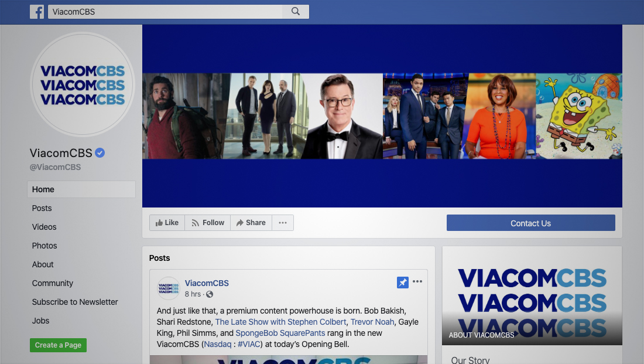Viewport: 644px width, 364px height.
Task: Click the Facebook logo icon
Action: coord(36,12)
